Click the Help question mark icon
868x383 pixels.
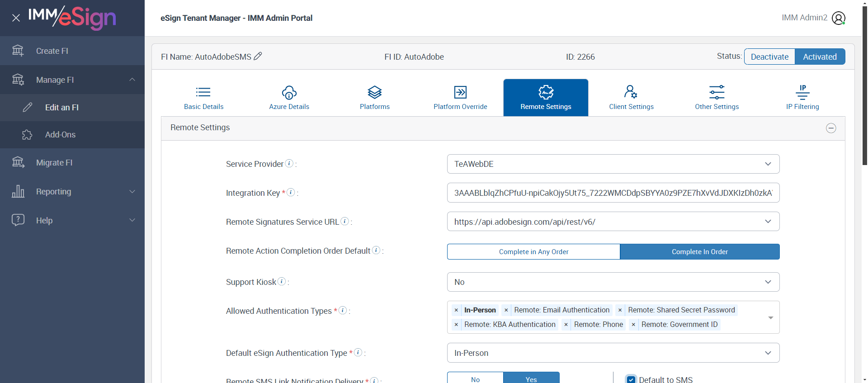pos(18,220)
